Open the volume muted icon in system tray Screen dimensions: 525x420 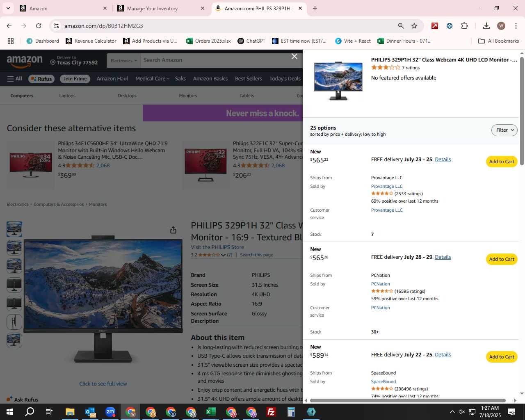[462, 412]
